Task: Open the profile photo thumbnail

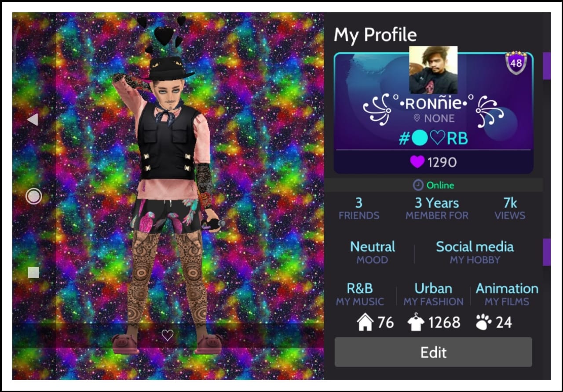Action: (x=433, y=70)
